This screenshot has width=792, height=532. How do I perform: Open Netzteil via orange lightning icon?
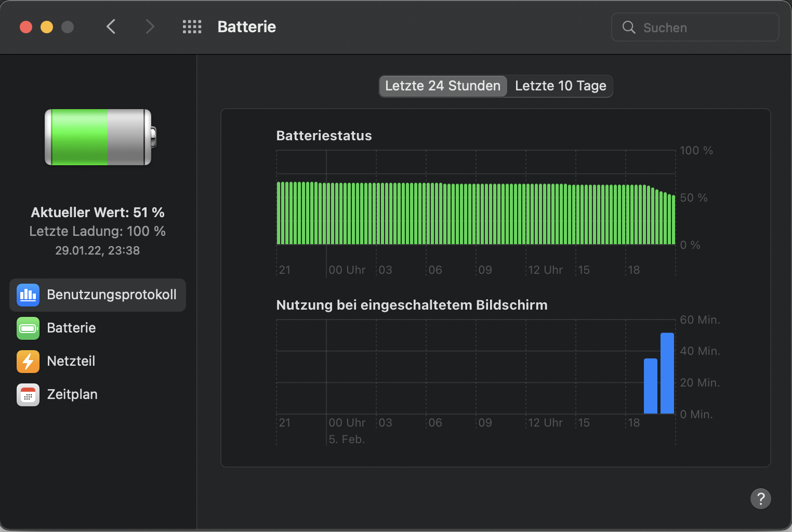pyautogui.click(x=28, y=362)
